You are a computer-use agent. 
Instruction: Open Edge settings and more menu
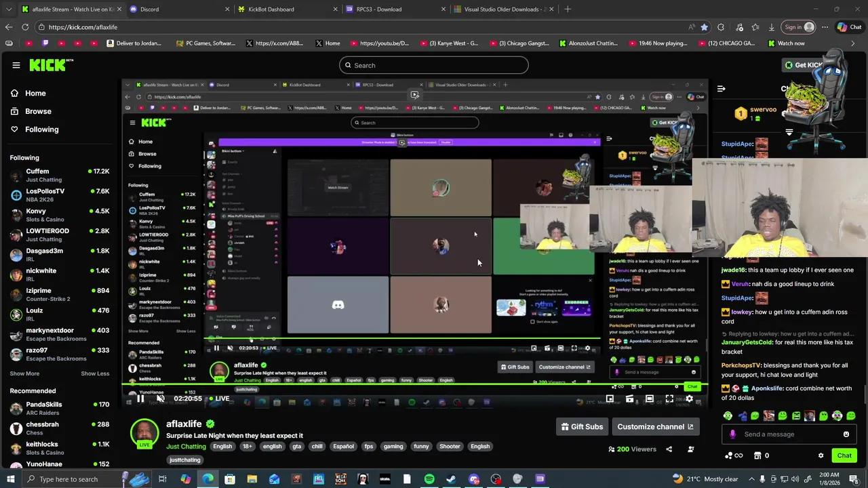tap(825, 27)
